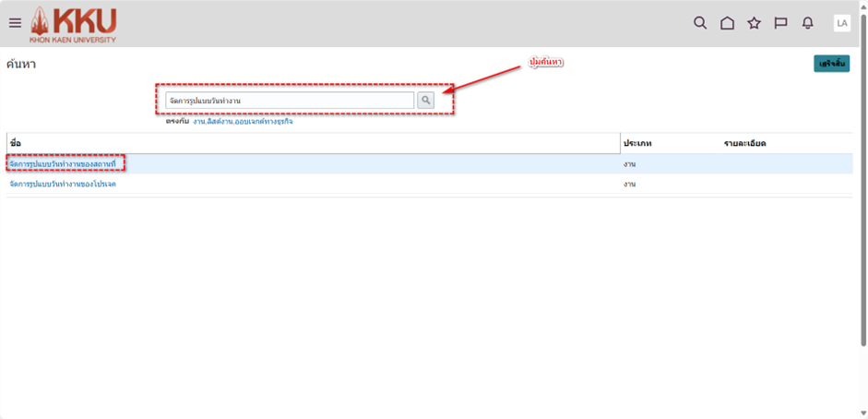The width and height of the screenshot is (868, 419).
Task: Show notifications with the bell icon
Action: (808, 23)
